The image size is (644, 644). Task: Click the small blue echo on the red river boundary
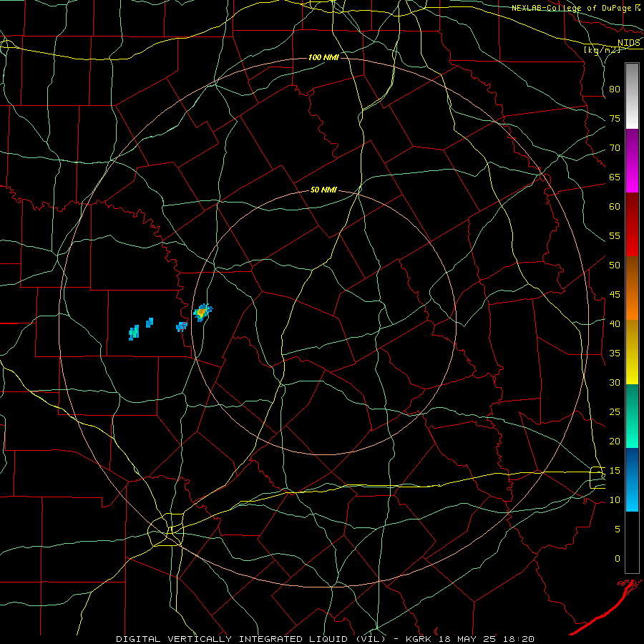[x=181, y=326]
